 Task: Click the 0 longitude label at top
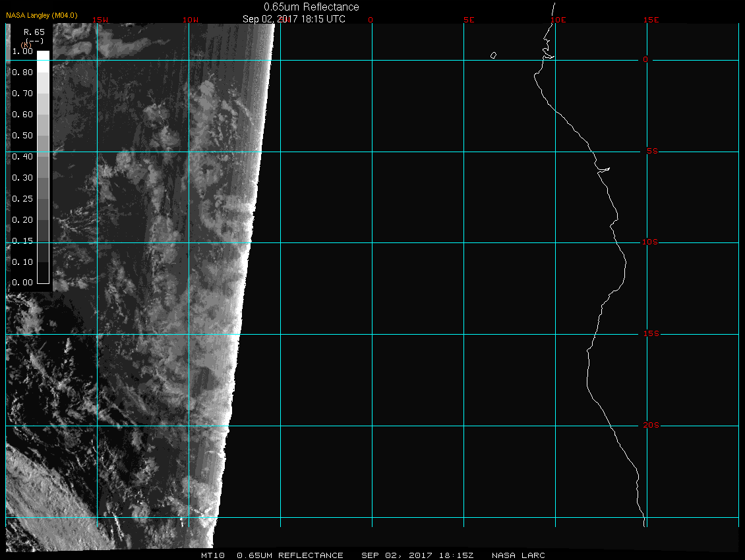coord(371,20)
